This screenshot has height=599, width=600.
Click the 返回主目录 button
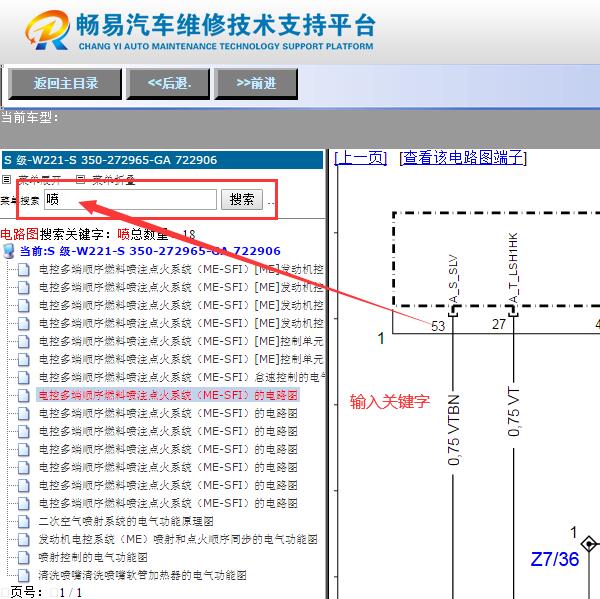pyautogui.click(x=65, y=83)
